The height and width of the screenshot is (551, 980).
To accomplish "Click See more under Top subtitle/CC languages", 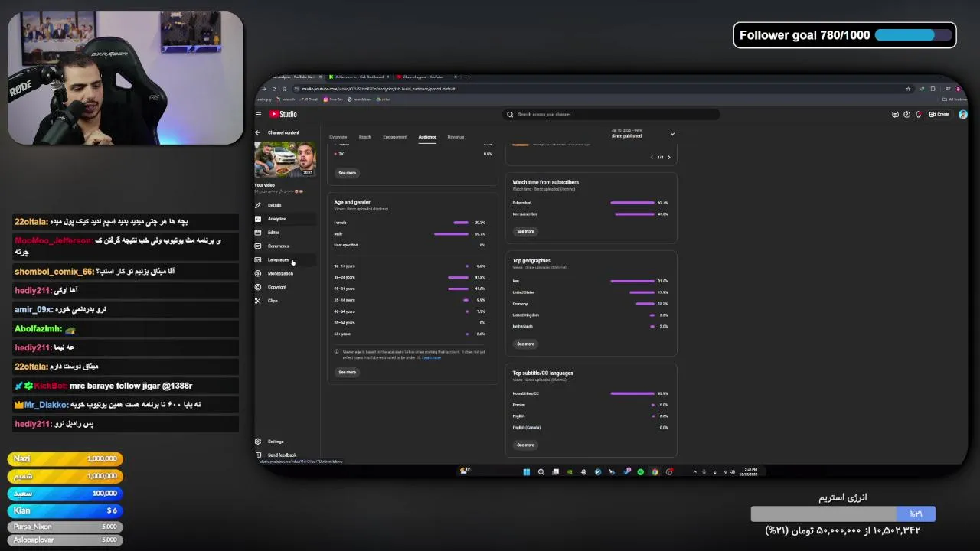I will point(525,445).
